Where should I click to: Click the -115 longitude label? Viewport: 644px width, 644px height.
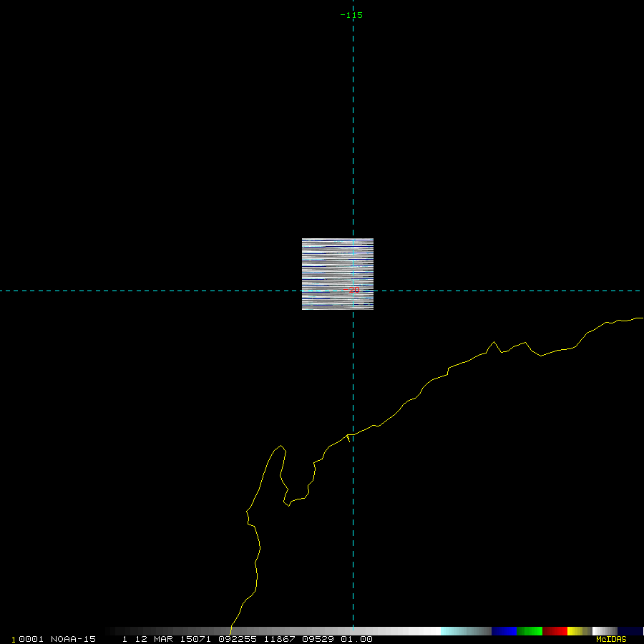click(351, 15)
